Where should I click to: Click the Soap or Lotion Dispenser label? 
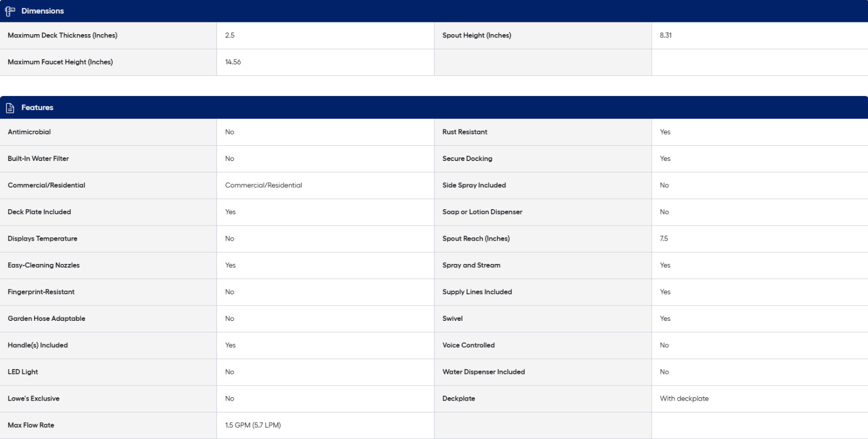[482, 212]
